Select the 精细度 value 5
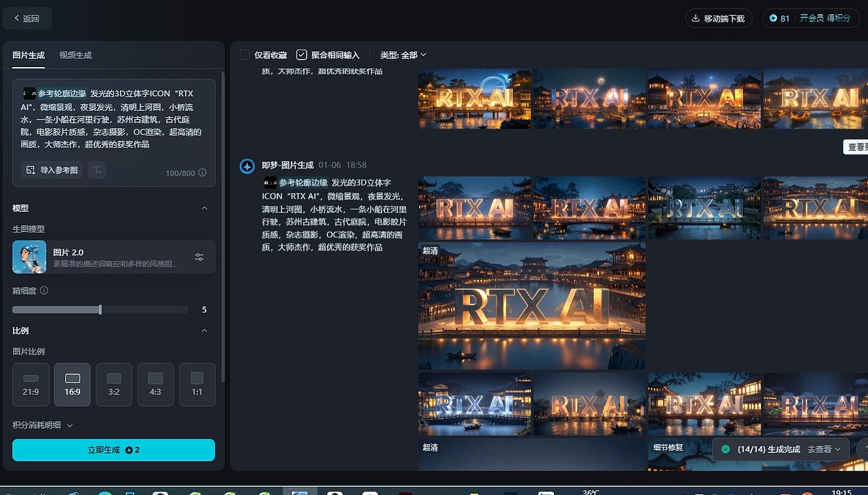Image resolution: width=868 pixels, height=495 pixels. (204, 310)
